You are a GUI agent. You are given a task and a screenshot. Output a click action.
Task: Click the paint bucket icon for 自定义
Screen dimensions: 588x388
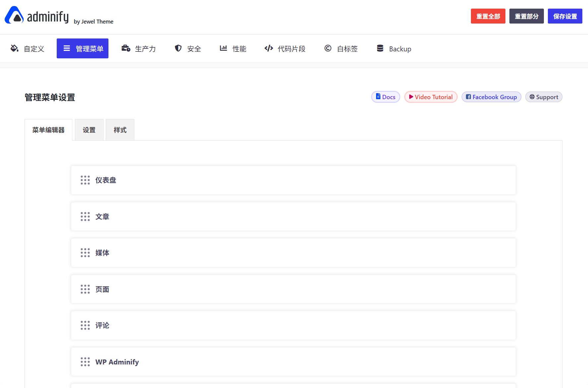pyautogui.click(x=14, y=48)
